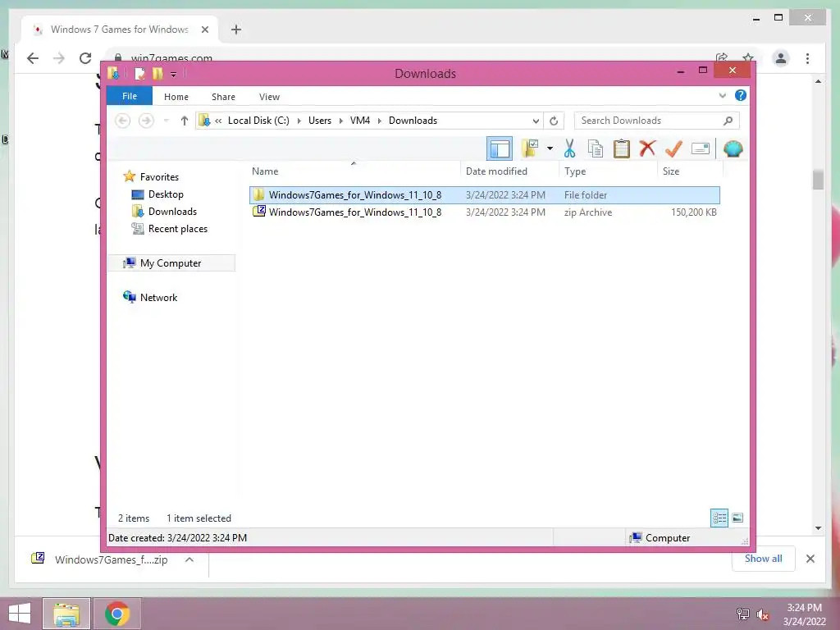Viewport: 840px width, 630px height.
Task: Open a new Chrome tab
Action: click(x=236, y=30)
